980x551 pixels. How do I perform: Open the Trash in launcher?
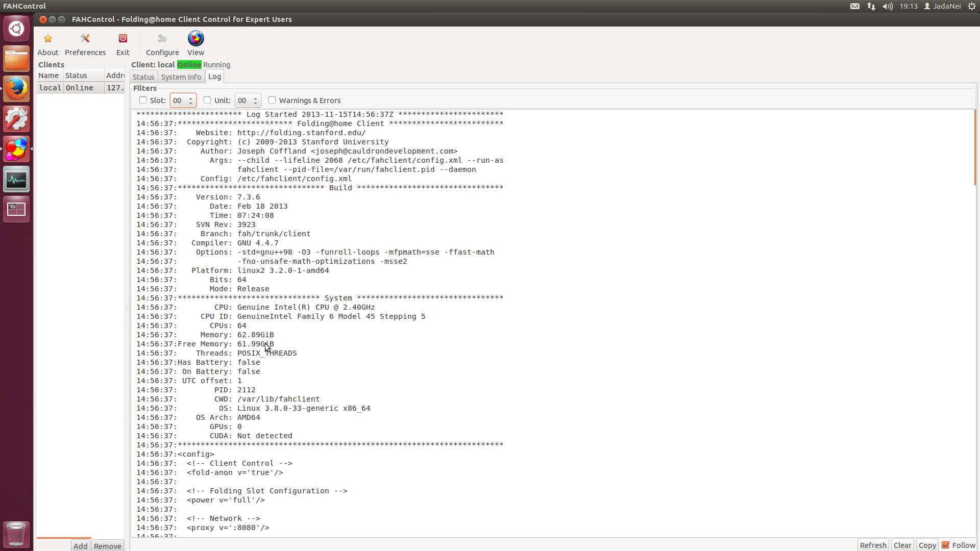click(16, 534)
